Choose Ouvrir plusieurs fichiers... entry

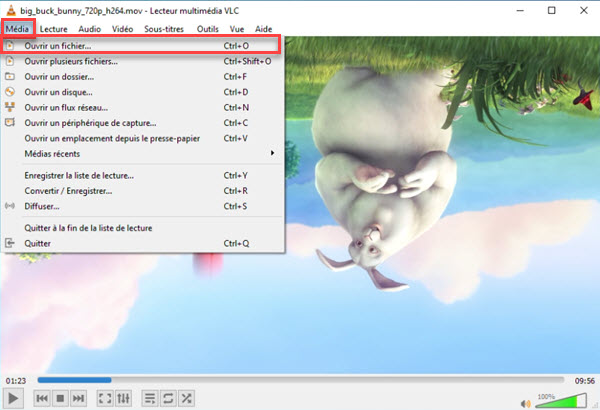(142, 61)
